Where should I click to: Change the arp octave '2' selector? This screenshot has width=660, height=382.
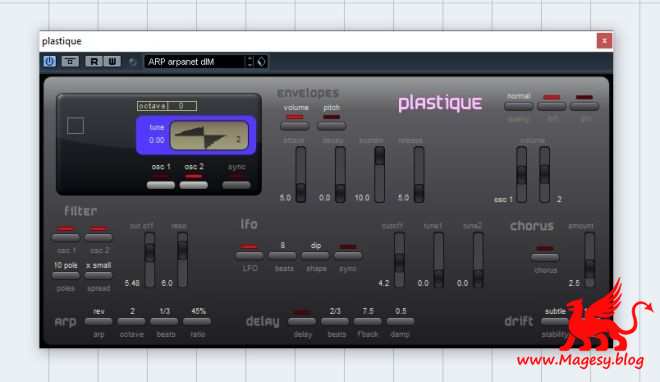point(132,321)
